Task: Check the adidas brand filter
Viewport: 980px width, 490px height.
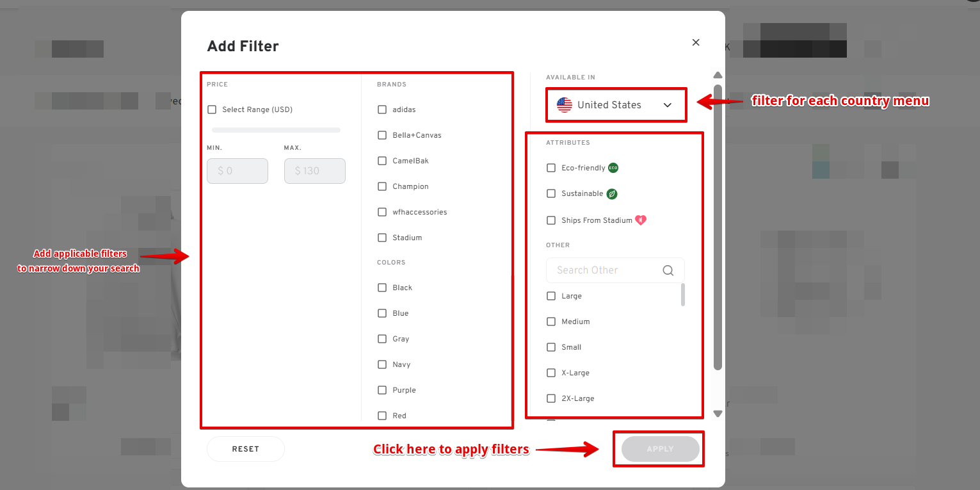Action: point(382,110)
